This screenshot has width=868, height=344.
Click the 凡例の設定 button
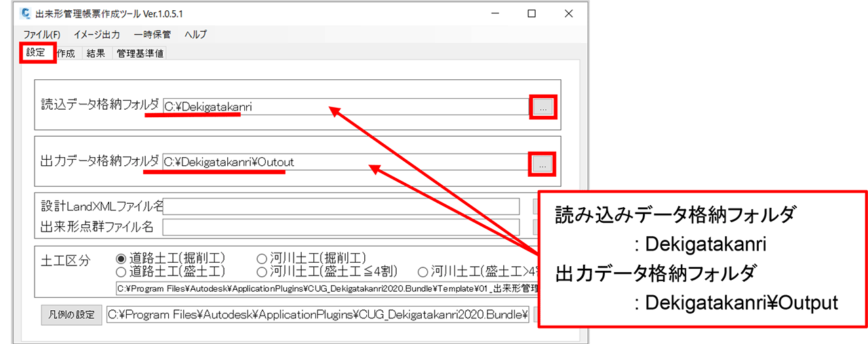click(x=71, y=315)
